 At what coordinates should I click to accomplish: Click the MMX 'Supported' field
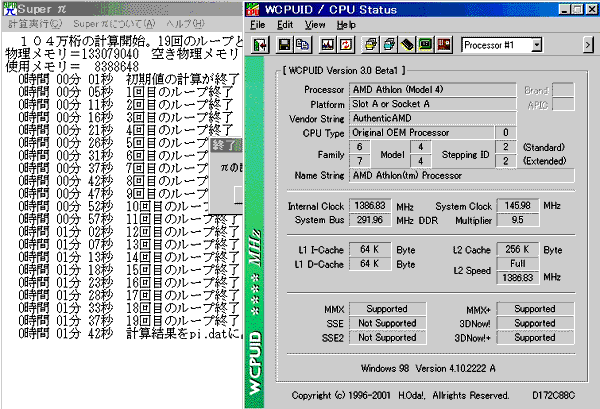pyautogui.click(x=388, y=309)
